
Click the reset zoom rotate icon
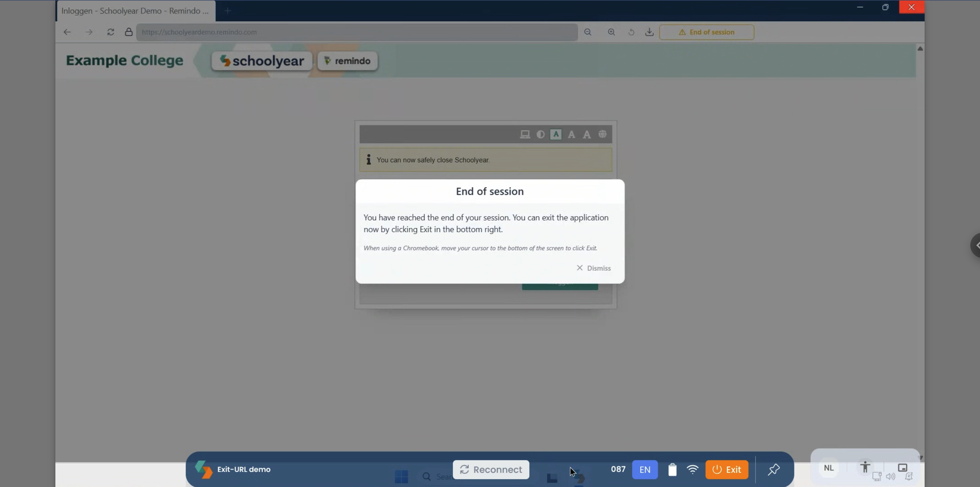tap(631, 32)
